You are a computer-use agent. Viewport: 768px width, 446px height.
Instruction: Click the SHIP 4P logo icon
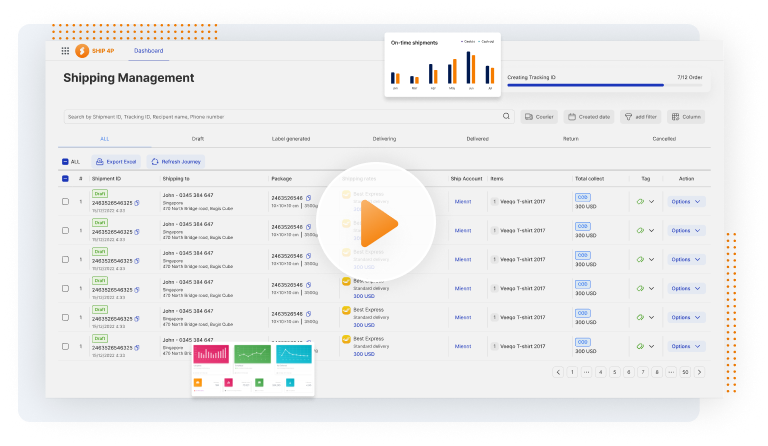pos(82,51)
